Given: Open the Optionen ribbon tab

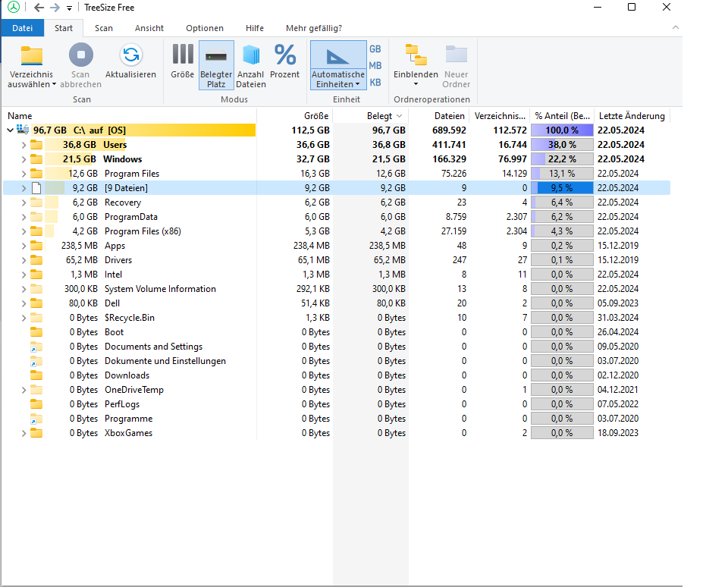Looking at the screenshot, I should coord(205,28).
